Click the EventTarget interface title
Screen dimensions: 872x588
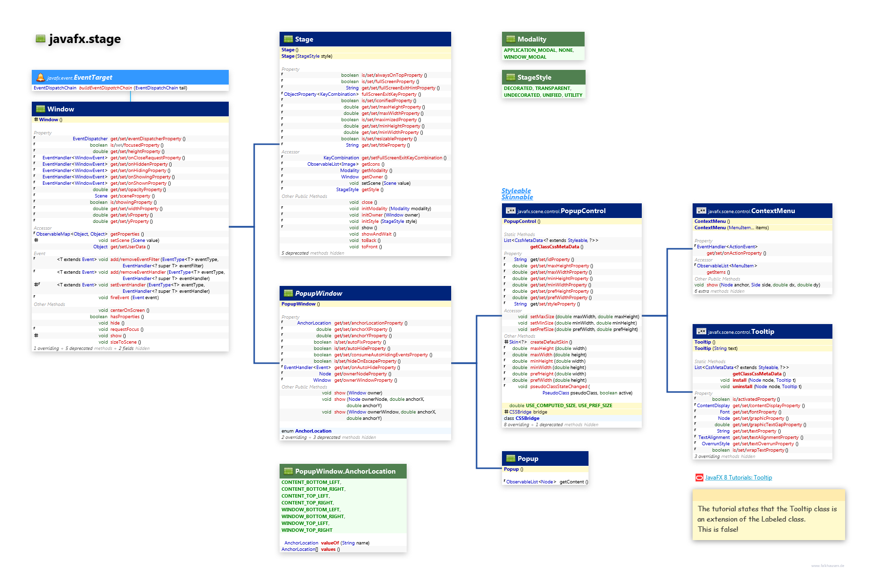(x=93, y=77)
